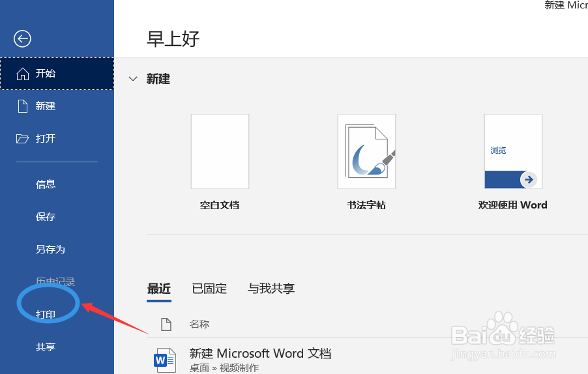The height and width of the screenshot is (374, 588).
Task: Open the 历史记录 menu item
Action: pos(55,281)
